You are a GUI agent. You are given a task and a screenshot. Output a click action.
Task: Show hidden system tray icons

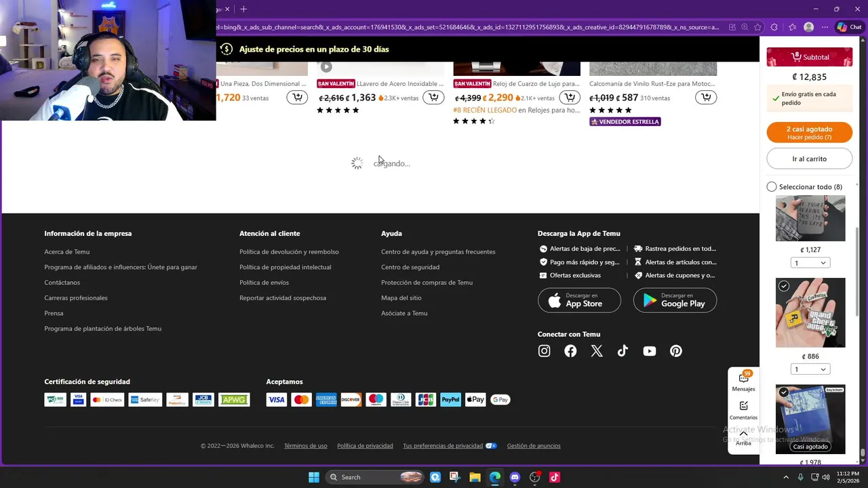786,477
